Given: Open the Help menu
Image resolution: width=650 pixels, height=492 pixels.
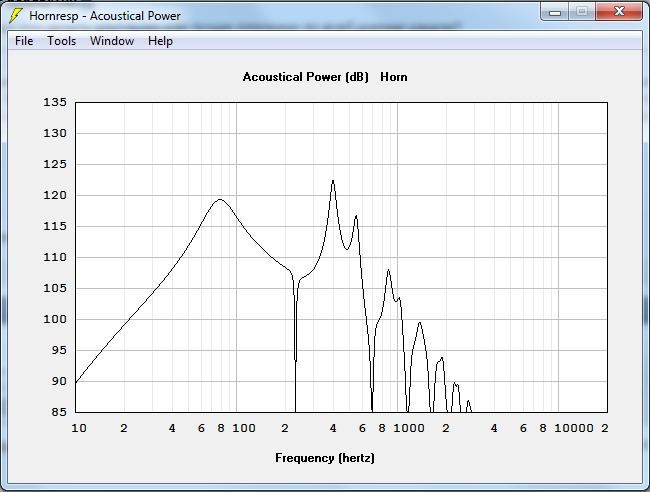Looking at the screenshot, I should click(x=160, y=41).
